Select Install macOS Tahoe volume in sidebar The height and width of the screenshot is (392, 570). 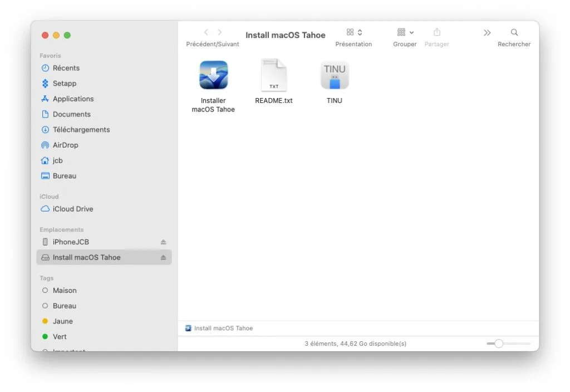(104, 257)
